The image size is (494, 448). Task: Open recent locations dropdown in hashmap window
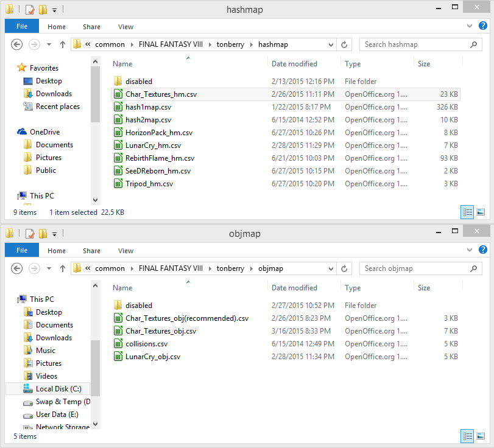(x=49, y=44)
